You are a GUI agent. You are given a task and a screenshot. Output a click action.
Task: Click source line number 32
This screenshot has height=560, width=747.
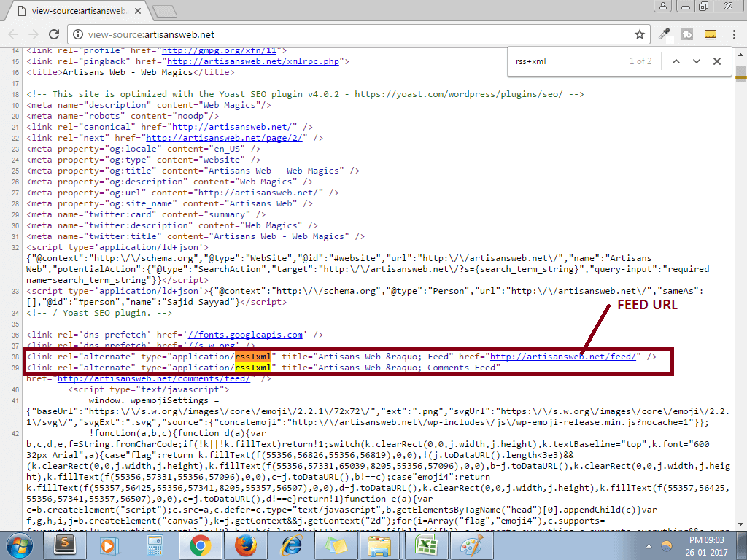pyautogui.click(x=15, y=248)
